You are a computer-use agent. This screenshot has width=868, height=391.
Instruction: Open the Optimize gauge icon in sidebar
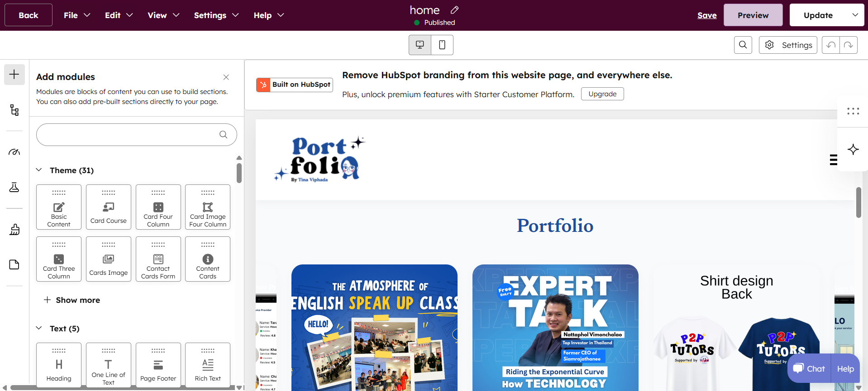tap(14, 152)
